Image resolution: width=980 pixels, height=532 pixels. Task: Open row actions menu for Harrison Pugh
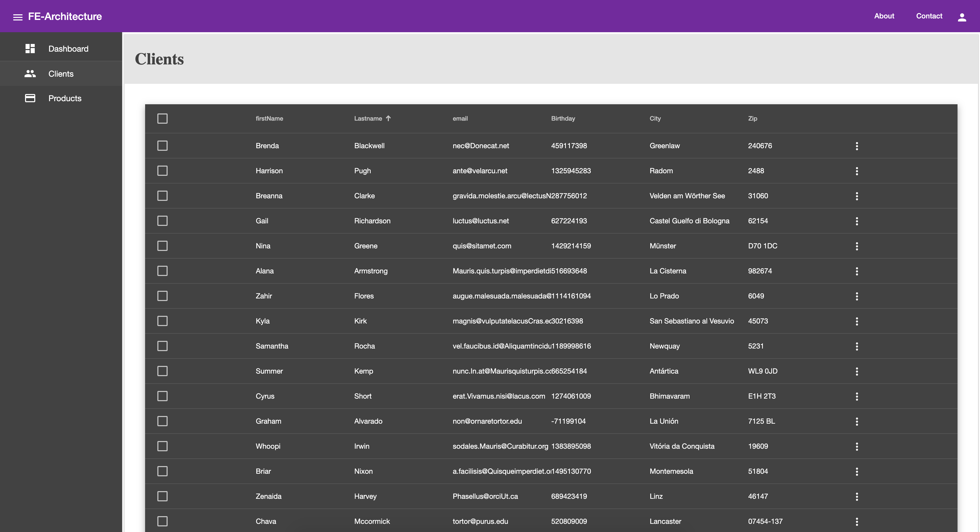pyautogui.click(x=857, y=171)
